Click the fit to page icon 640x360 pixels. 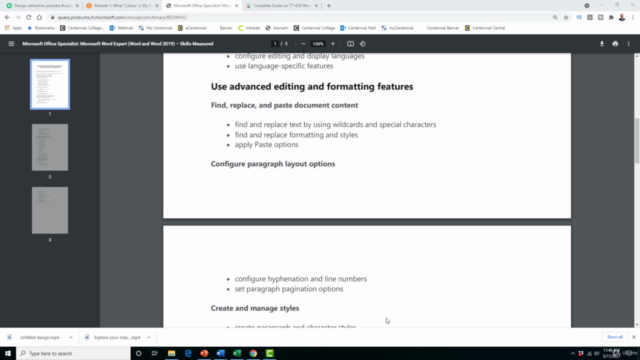350,44
